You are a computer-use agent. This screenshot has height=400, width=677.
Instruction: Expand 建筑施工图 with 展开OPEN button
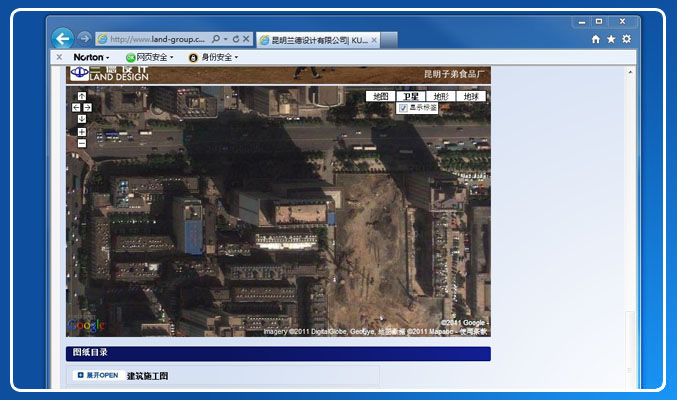(x=98, y=375)
